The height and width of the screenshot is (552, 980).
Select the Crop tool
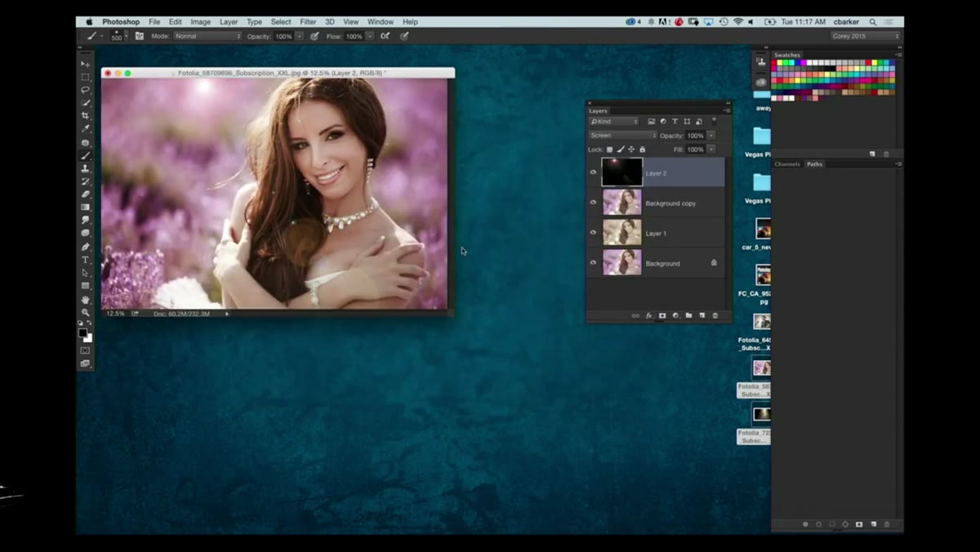point(85,116)
